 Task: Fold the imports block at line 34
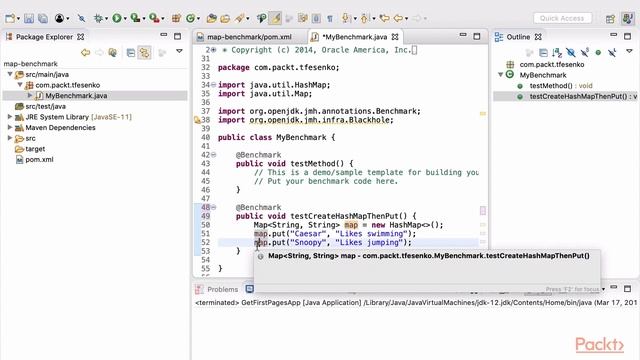point(213,85)
